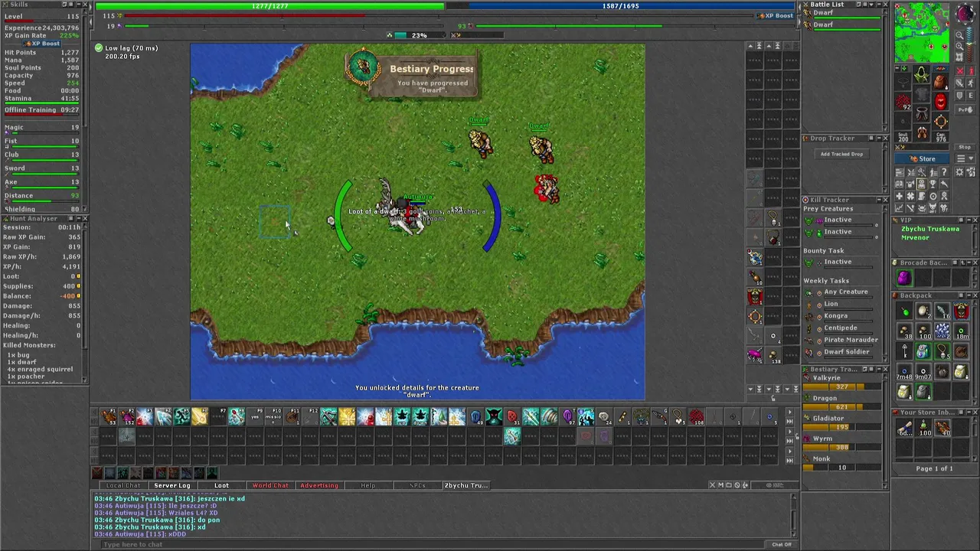
Task: Toggle the PvP mode button
Action: 965,109
